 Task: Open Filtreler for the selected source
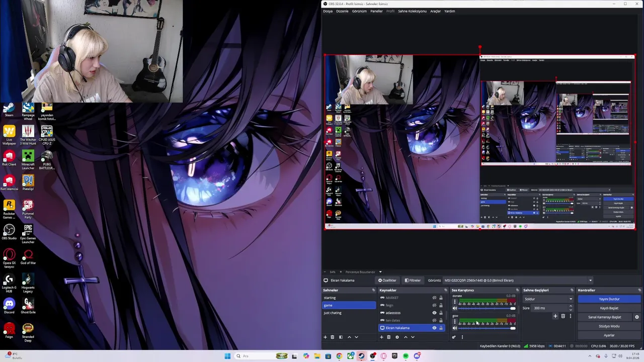pyautogui.click(x=413, y=281)
